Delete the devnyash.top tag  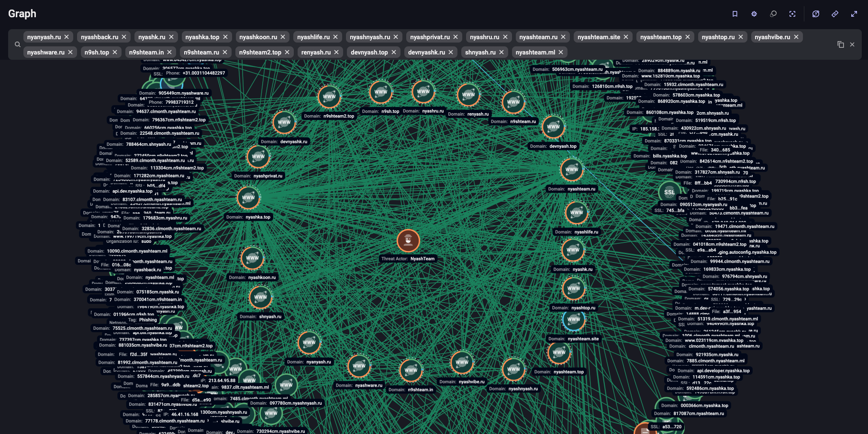pos(394,52)
